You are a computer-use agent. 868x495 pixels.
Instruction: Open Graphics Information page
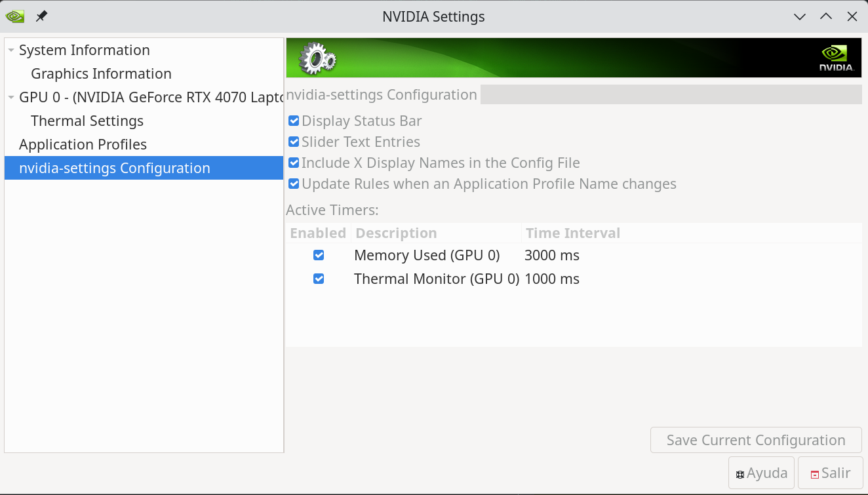(x=101, y=74)
